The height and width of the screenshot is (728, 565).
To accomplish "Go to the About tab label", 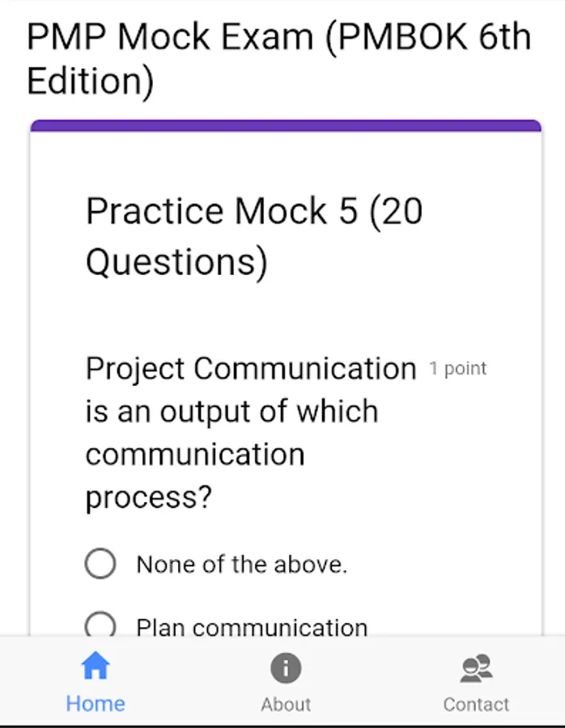I will [x=286, y=705].
